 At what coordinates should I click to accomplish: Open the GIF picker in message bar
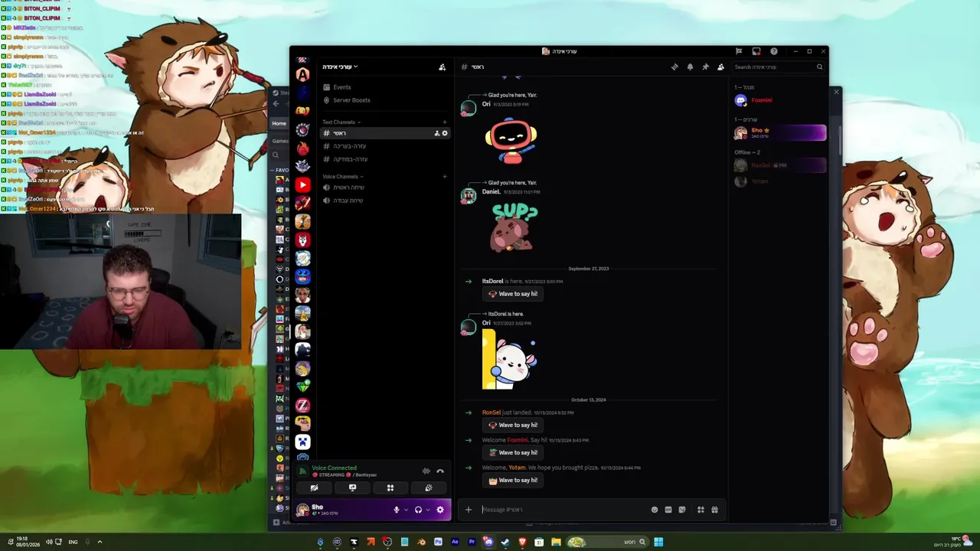(x=668, y=510)
